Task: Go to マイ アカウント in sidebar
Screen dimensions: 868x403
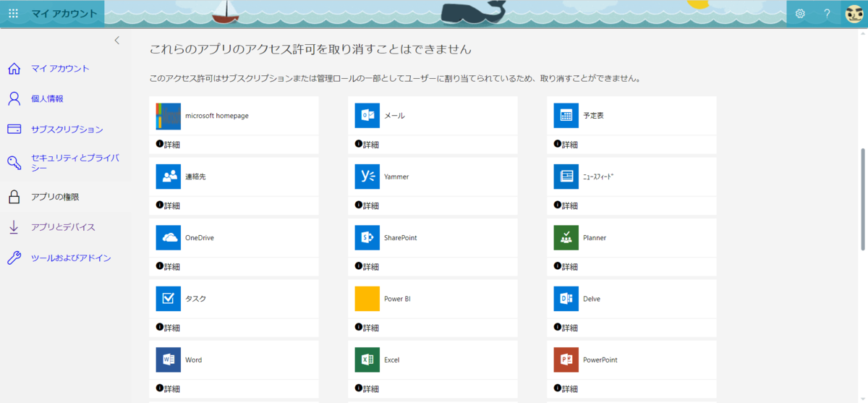Action: point(60,69)
